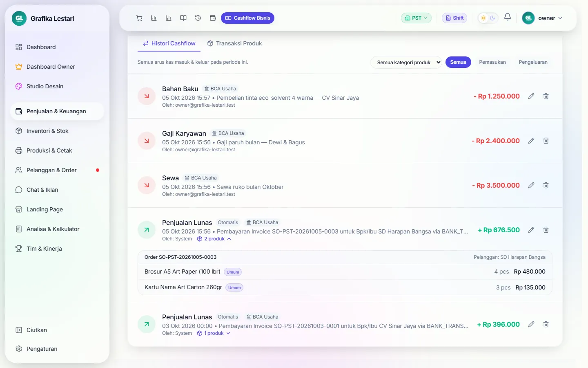Open Analisa & Kalkulator in sidebar
Screen dimensions: 588x368
click(57, 229)
